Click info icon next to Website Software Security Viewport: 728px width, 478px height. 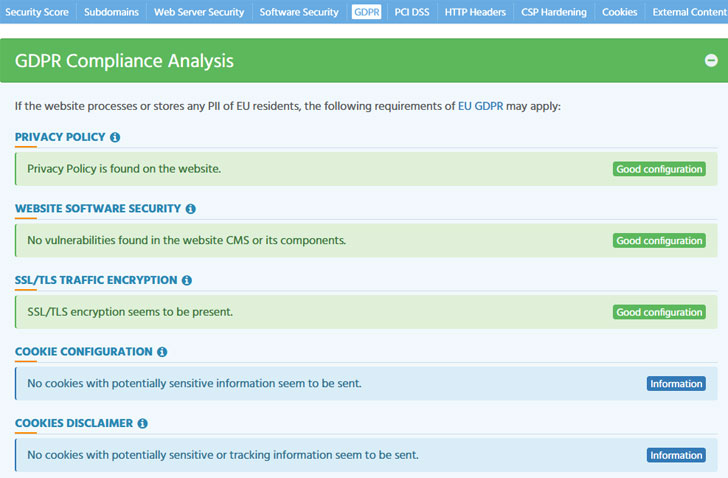[x=190, y=209]
